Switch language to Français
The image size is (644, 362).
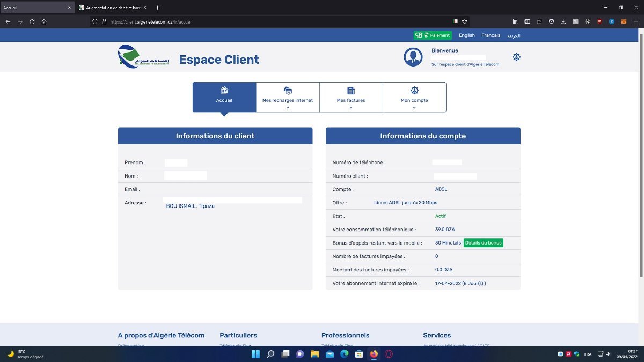point(491,35)
